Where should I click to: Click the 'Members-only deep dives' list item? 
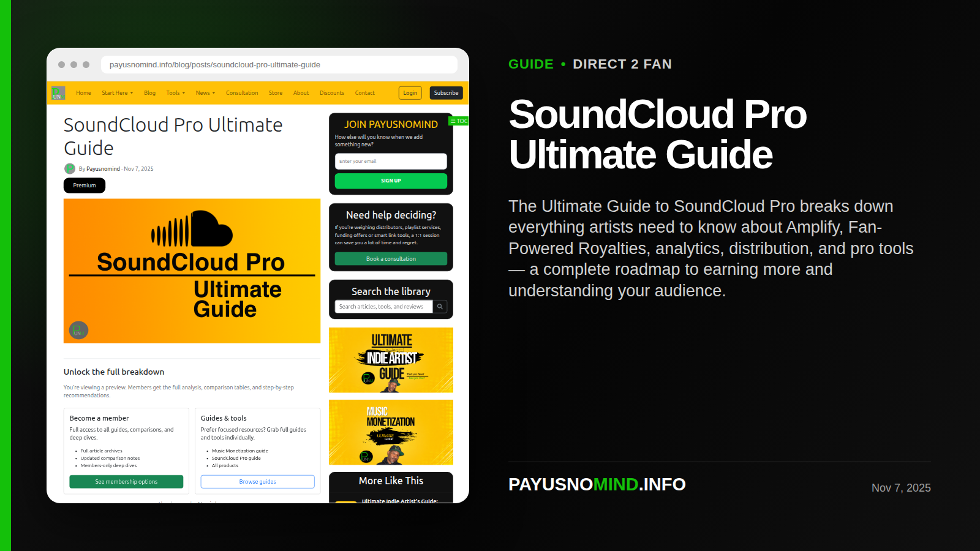click(108, 466)
